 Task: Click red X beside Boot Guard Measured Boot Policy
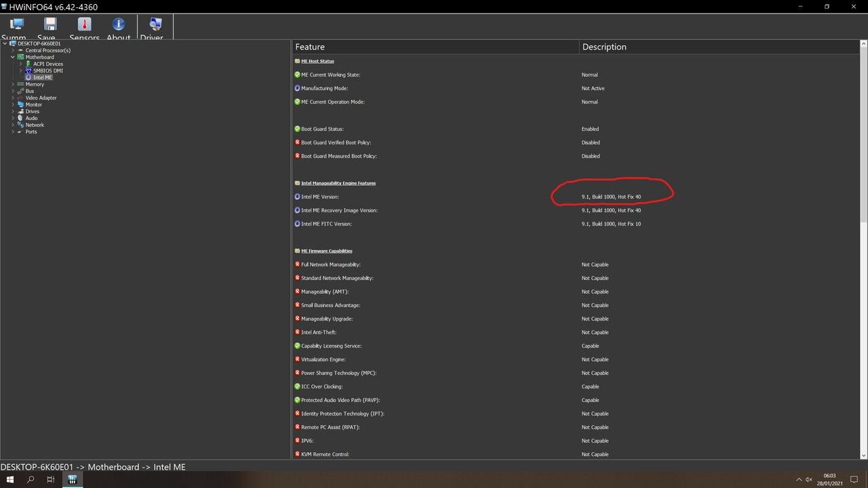point(297,156)
